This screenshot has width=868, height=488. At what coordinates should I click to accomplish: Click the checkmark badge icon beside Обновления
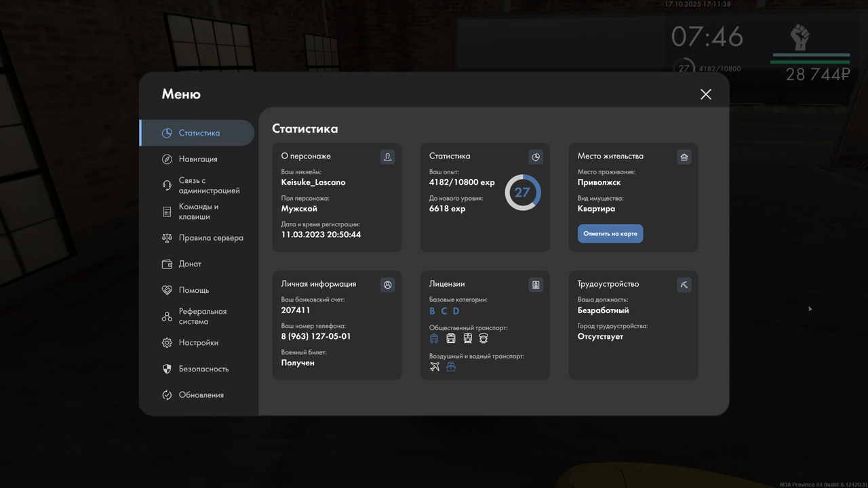click(167, 395)
